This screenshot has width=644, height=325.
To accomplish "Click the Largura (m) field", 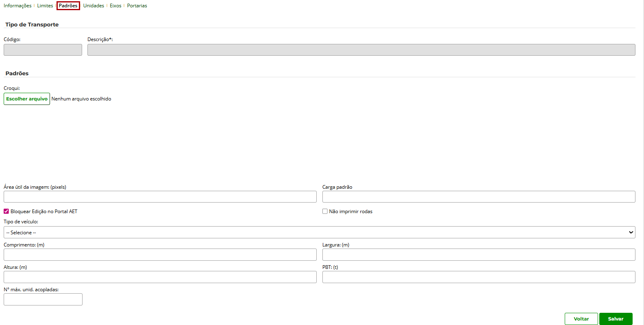I will coord(479,255).
